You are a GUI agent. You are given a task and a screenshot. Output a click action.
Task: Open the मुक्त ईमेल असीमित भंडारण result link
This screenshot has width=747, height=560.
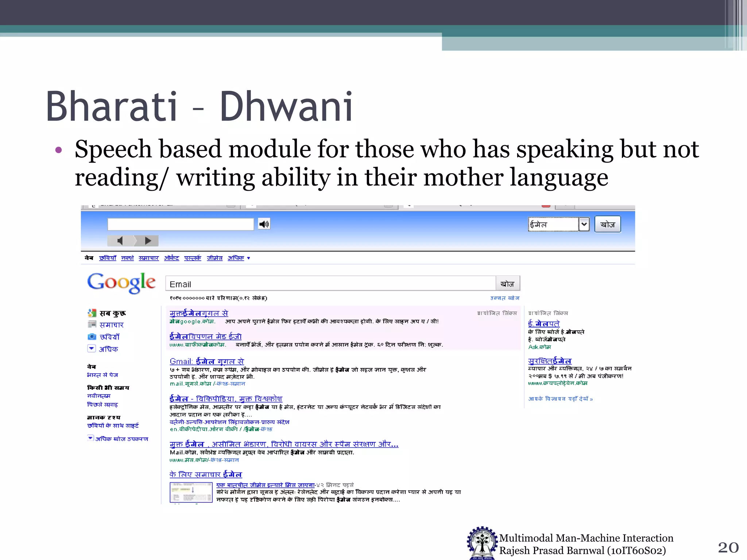284,444
